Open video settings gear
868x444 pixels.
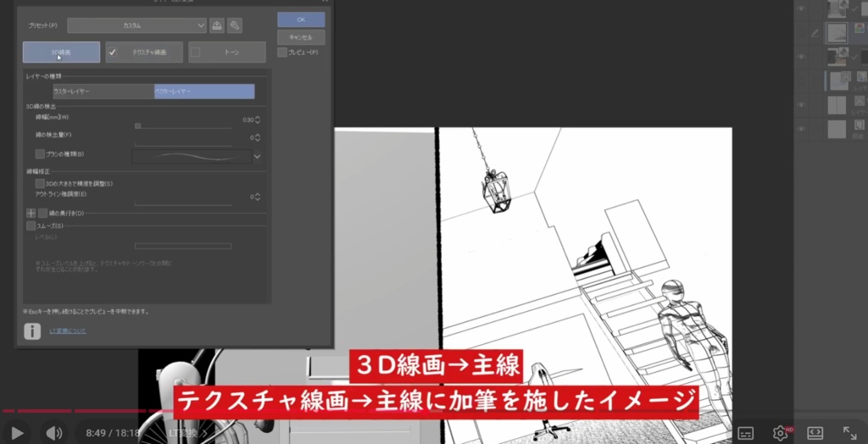coord(781,432)
